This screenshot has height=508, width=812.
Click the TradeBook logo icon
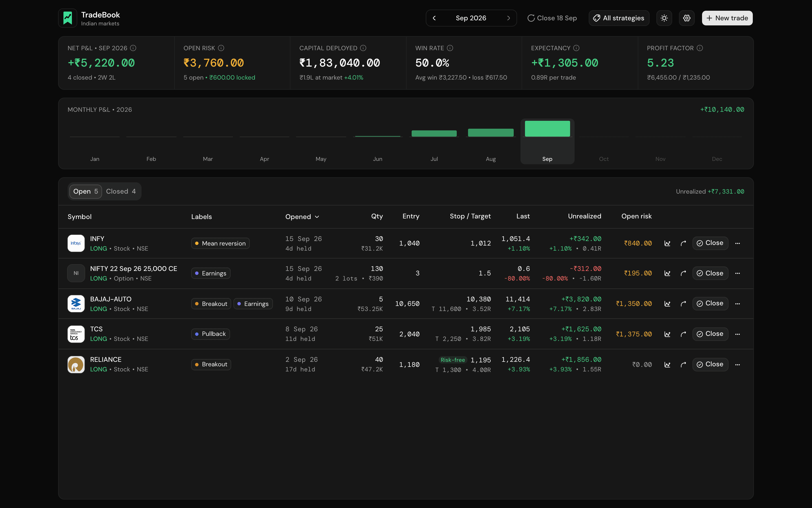(x=68, y=18)
